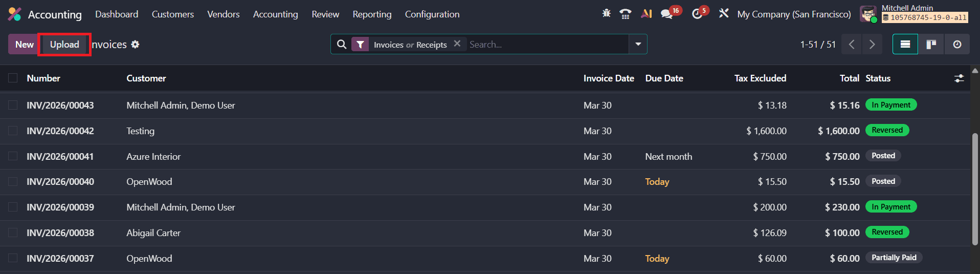Image resolution: width=980 pixels, height=274 pixels.
Task: Click the Upload button
Action: pos(64,45)
